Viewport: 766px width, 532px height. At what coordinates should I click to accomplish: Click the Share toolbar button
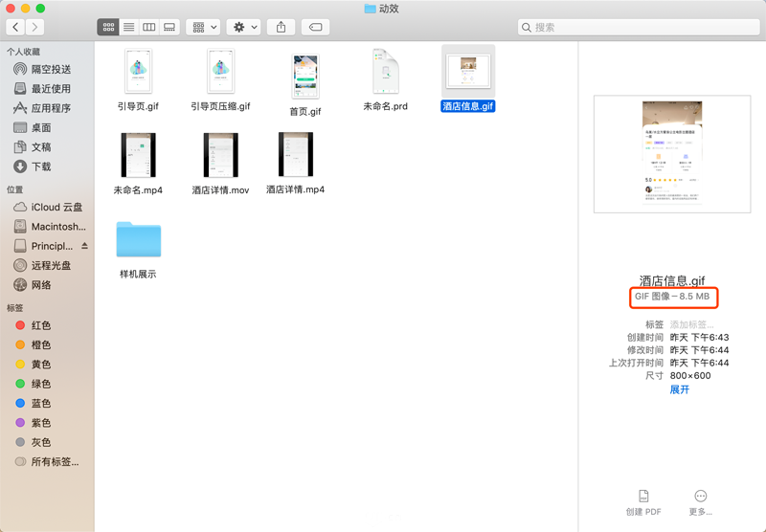pos(281,27)
